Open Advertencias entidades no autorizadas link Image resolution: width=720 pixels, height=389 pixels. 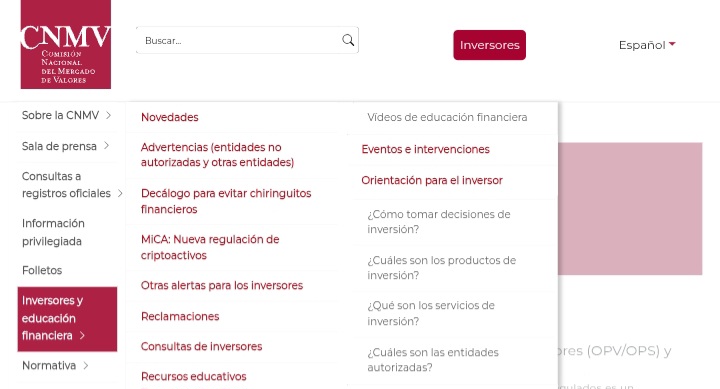tap(217, 155)
